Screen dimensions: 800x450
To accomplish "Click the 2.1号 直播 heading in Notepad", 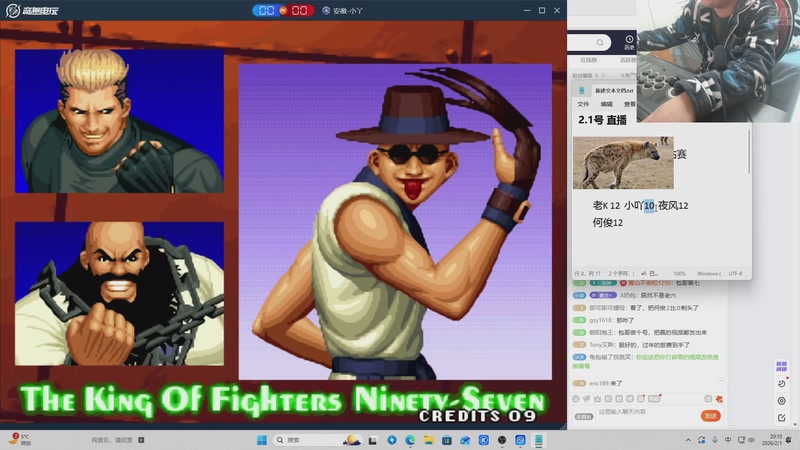I will (x=602, y=120).
